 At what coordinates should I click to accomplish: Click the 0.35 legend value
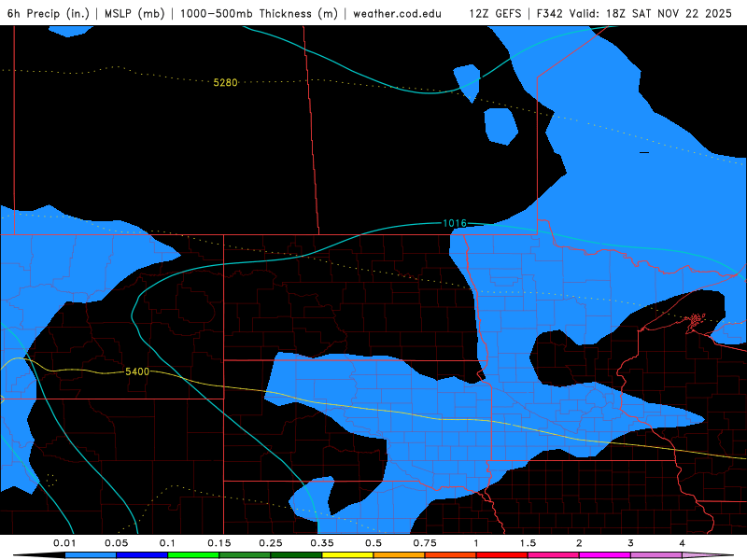[x=322, y=543]
